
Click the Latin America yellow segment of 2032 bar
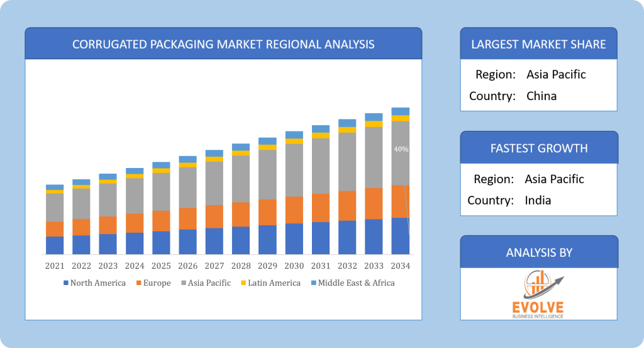pos(347,130)
